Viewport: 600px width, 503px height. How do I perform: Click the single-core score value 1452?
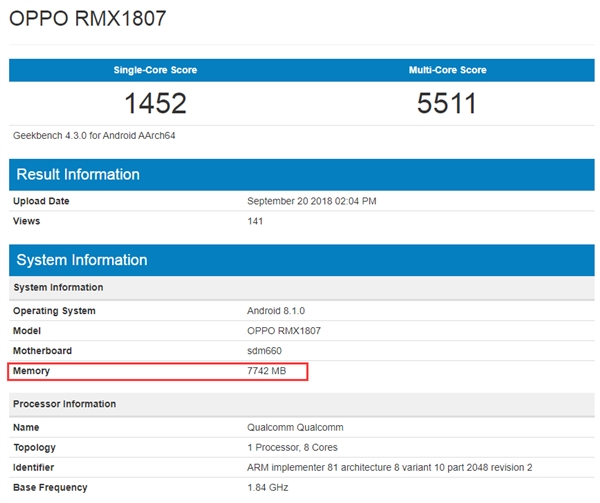(x=155, y=102)
